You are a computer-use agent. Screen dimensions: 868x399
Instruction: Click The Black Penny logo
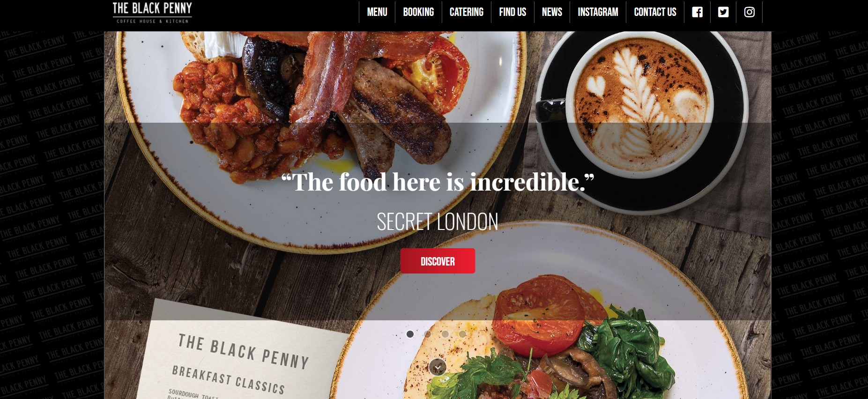152,13
